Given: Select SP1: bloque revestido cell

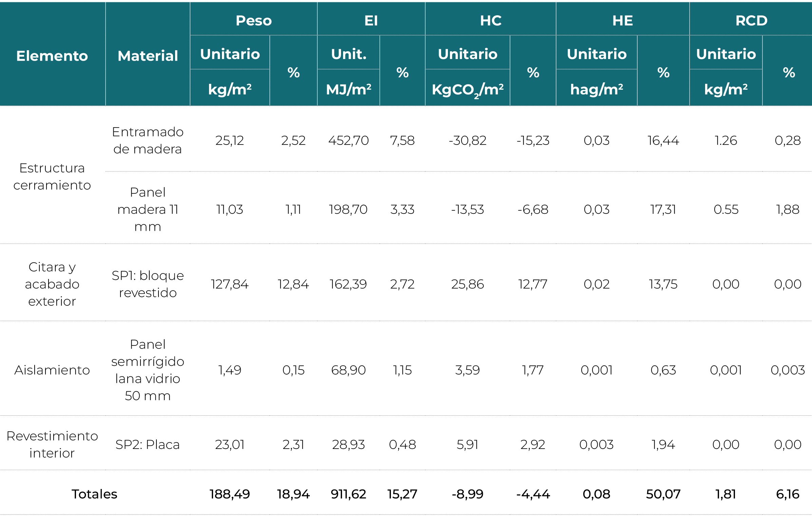Looking at the screenshot, I should point(147,284).
